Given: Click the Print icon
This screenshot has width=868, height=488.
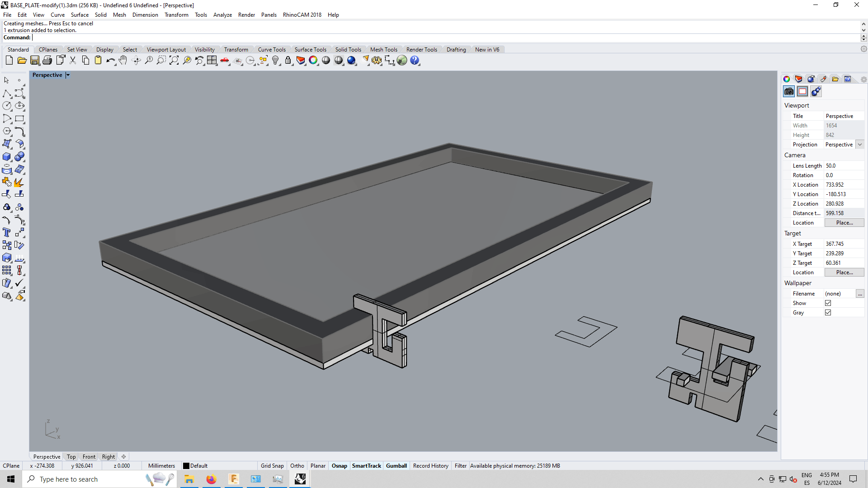Looking at the screenshot, I should [47, 61].
